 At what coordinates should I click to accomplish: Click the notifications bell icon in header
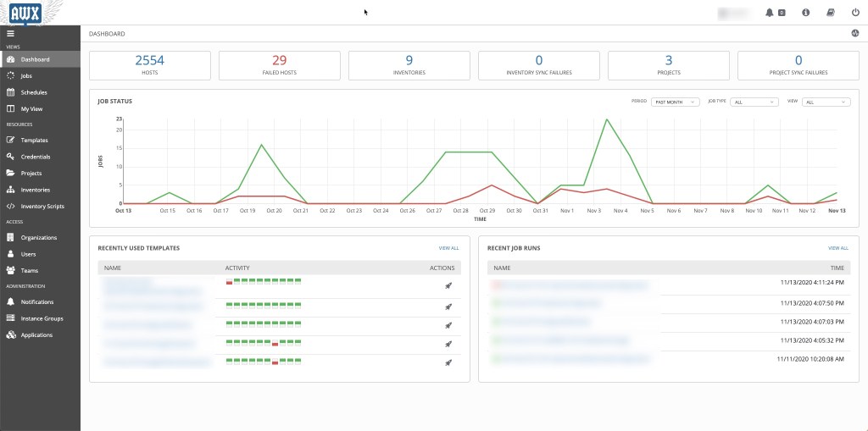coord(770,13)
